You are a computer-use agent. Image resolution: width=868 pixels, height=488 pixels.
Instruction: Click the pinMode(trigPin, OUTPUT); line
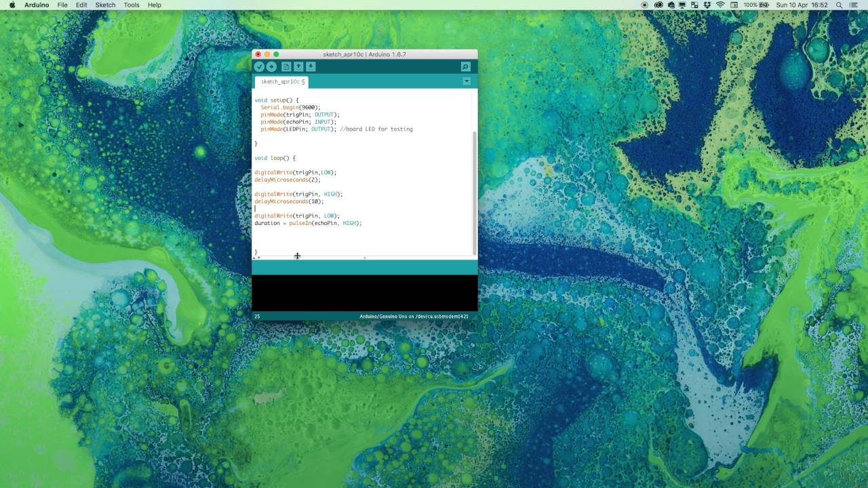[x=300, y=115]
